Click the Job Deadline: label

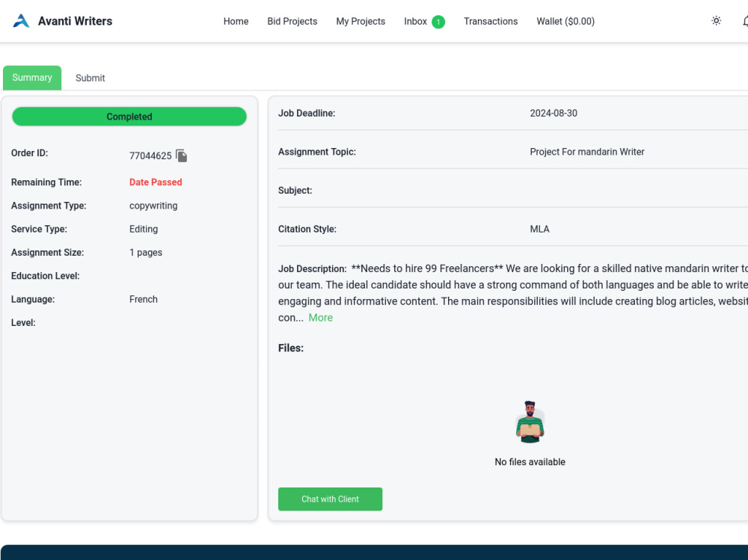pos(307,113)
